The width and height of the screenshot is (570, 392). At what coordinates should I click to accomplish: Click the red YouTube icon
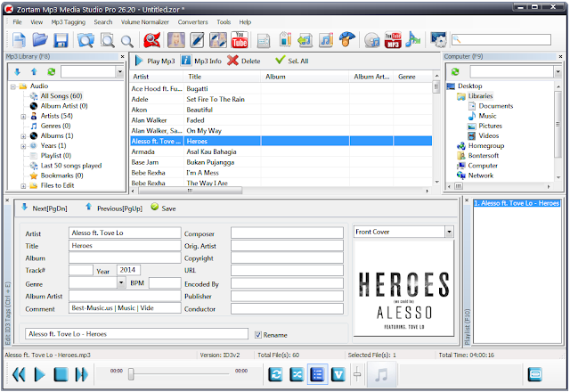pyautogui.click(x=240, y=40)
